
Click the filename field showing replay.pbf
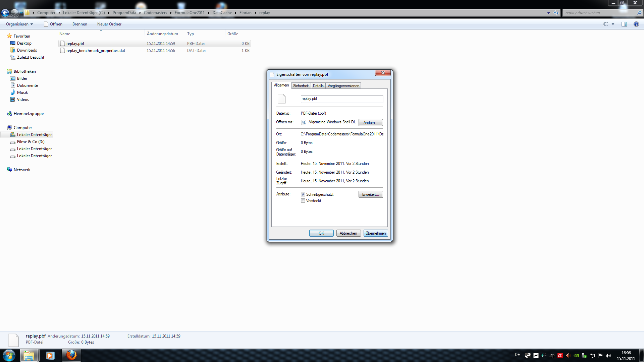pos(341,99)
